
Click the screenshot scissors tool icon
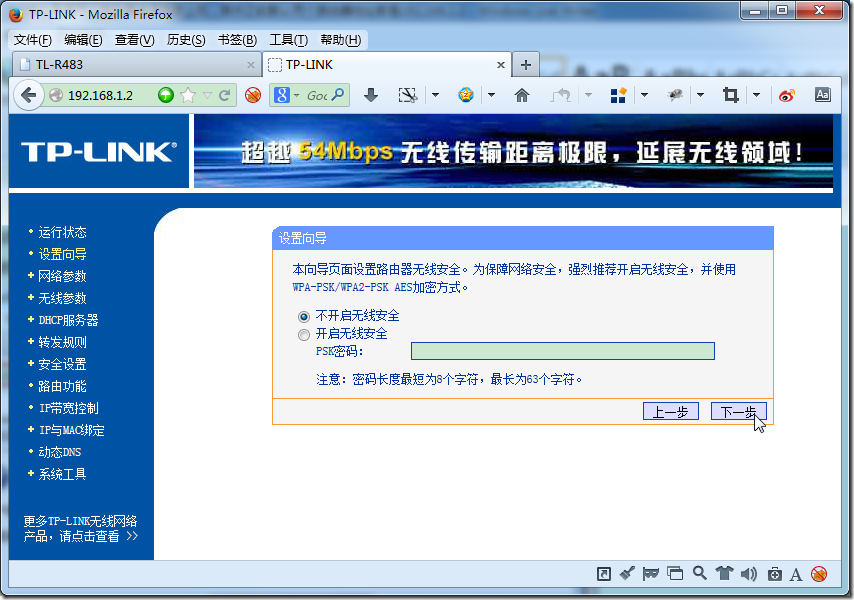point(408,95)
